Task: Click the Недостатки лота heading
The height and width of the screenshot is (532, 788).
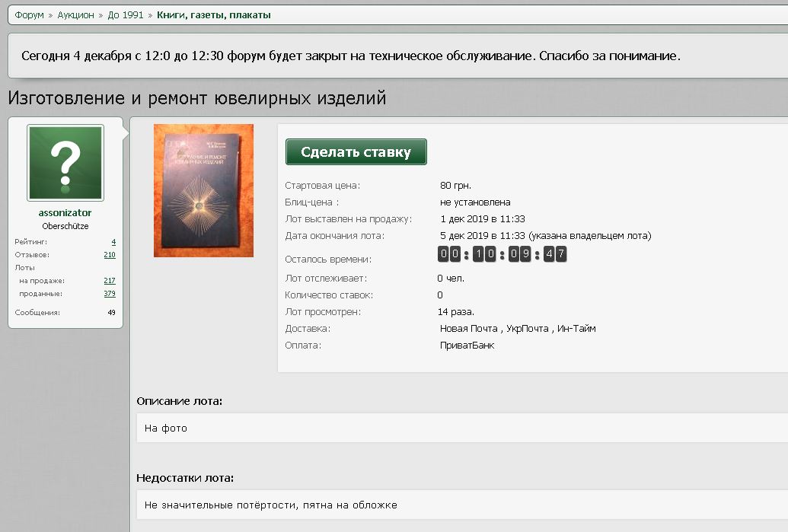Action: [x=185, y=478]
